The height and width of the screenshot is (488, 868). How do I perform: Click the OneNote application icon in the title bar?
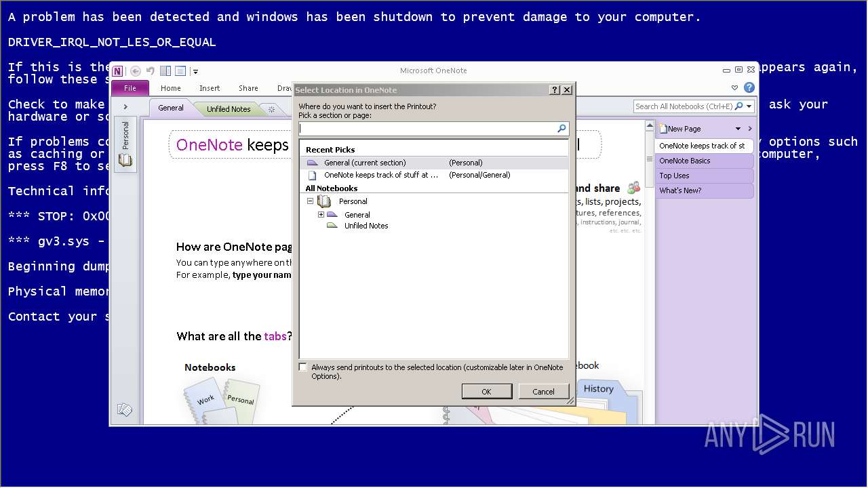[118, 71]
